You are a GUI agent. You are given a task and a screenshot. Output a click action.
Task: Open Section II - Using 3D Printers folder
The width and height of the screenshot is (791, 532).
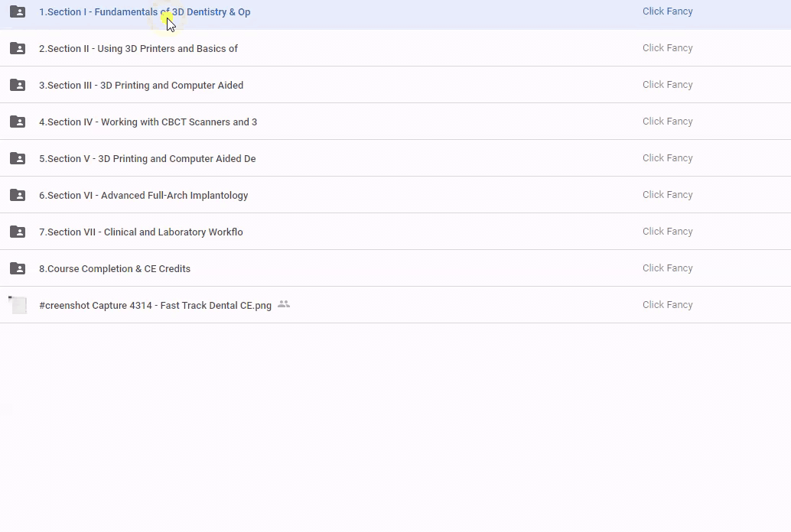138,49
